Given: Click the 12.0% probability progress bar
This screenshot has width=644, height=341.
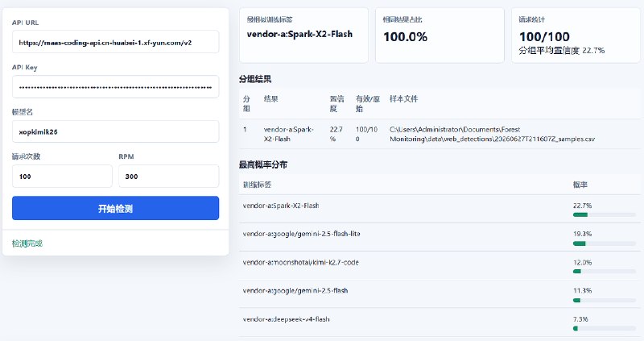Looking at the screenshot, I should point(605,272).
